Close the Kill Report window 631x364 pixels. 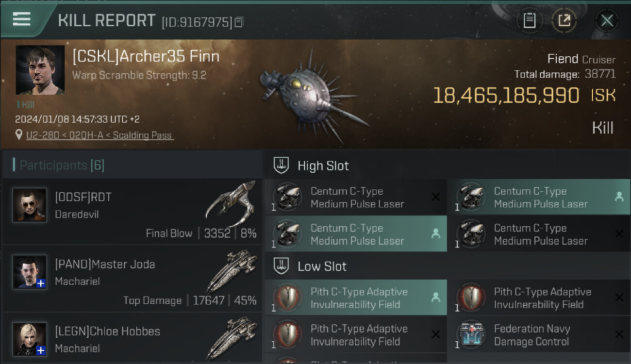607,21
